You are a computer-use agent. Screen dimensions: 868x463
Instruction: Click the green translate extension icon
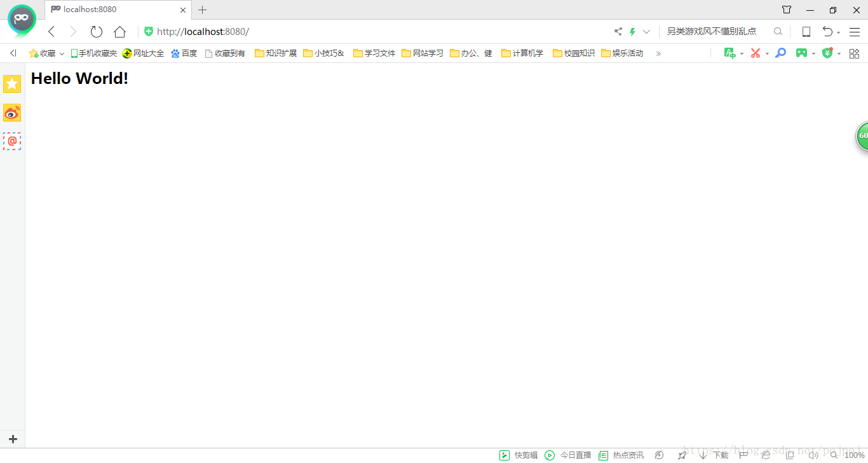[x=730, y=53]
